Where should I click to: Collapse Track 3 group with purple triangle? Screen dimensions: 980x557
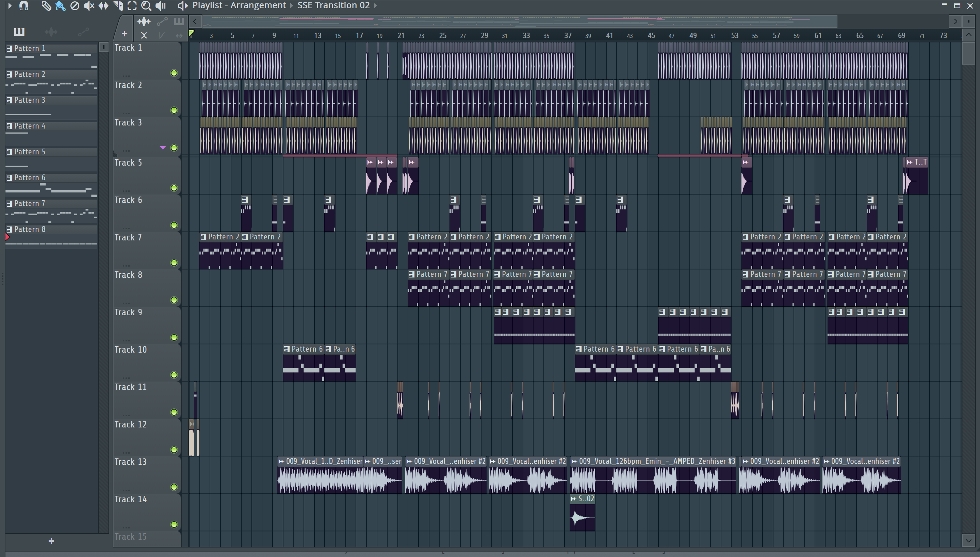(x=163, y=148)
